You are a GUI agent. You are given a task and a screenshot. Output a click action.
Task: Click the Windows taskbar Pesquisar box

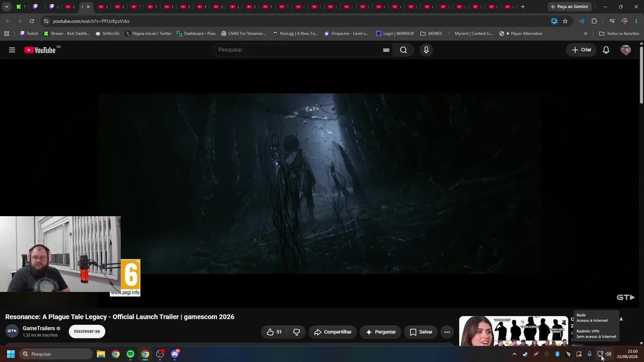pos(56,354)
